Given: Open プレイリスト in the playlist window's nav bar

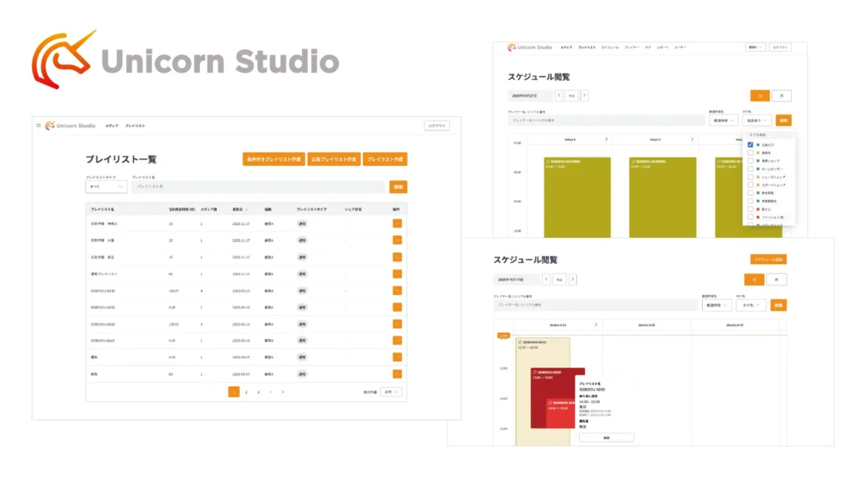Looking at the screenshot, I should [135, 125].
